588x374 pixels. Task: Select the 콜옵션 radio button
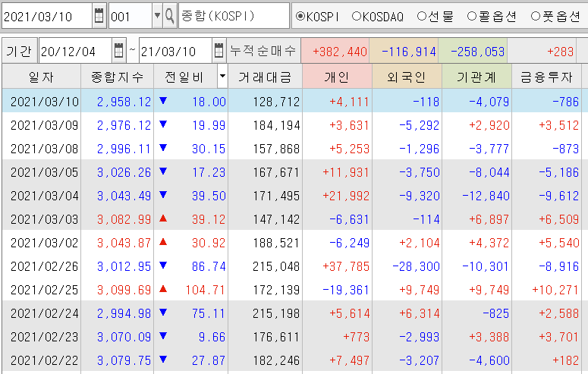pos(472,16)
